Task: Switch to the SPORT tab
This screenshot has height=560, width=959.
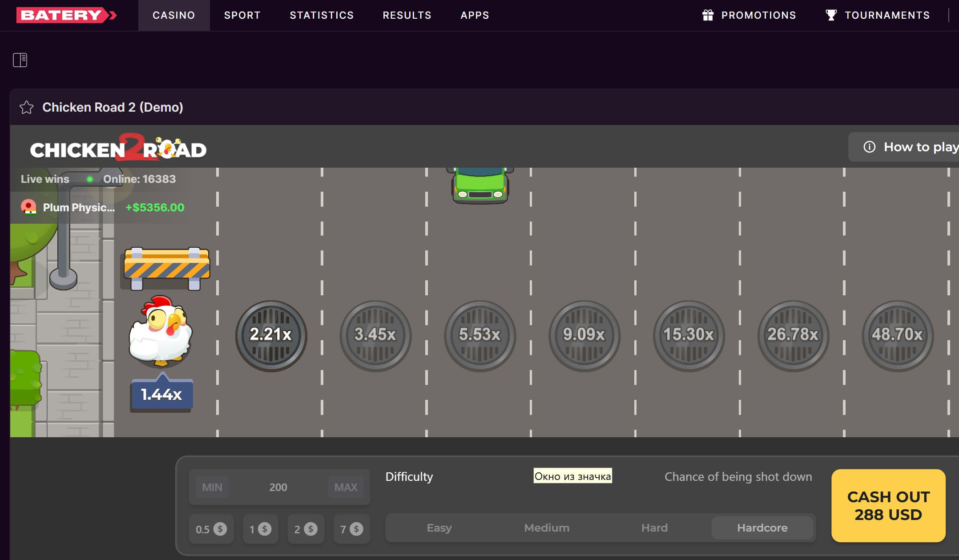Action: (242, 15)
